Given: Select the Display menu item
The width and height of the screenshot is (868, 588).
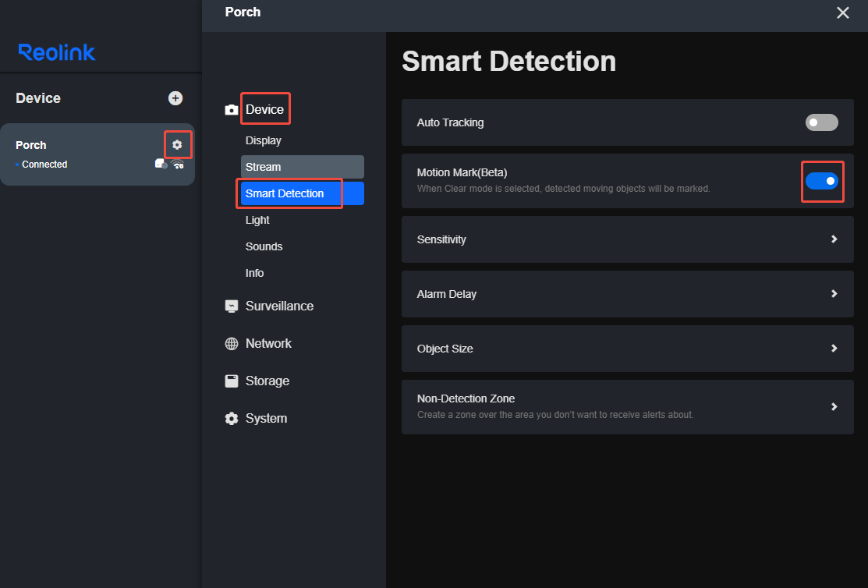Looking at the screenshot, I should [x=263, y=140].
